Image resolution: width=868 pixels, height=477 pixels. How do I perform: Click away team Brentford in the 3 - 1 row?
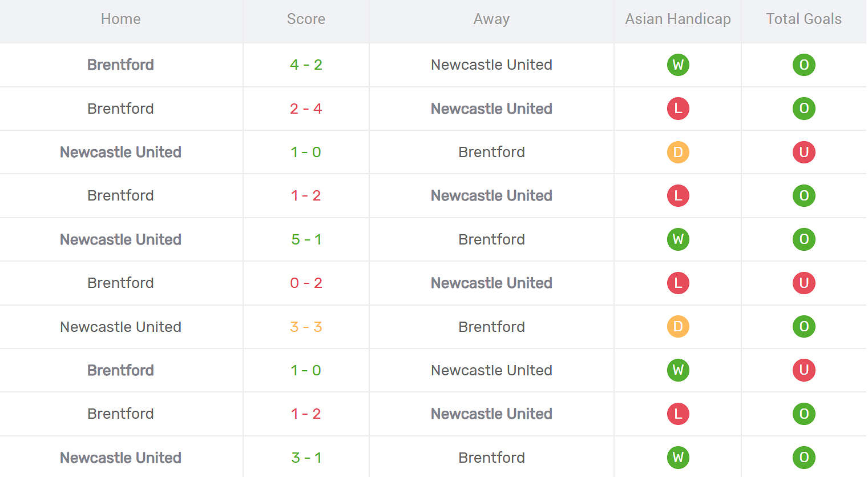(491, 458)
